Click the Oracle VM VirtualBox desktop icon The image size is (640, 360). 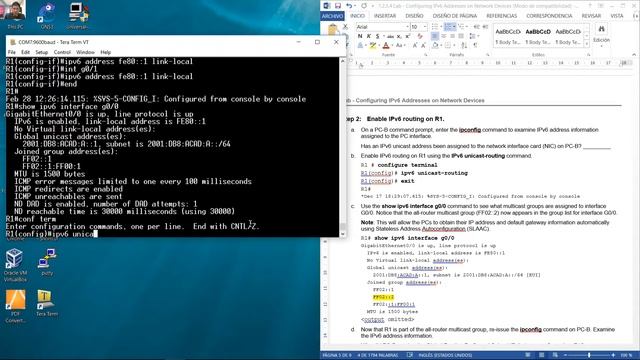(x=15, y=259)
